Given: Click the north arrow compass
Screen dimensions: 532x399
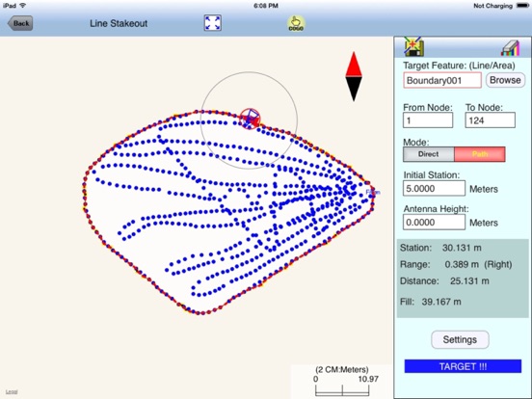Looking at the screenshot, I should tap(354, 77).
